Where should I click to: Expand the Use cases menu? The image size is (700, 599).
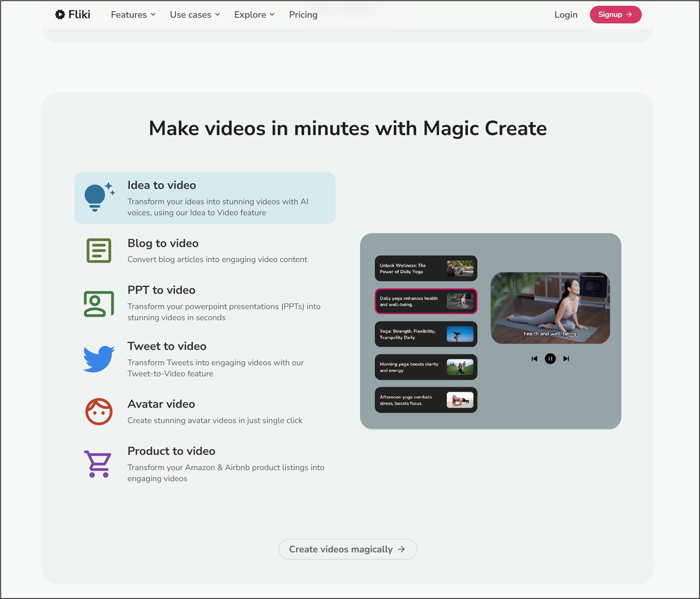(195, 15)
